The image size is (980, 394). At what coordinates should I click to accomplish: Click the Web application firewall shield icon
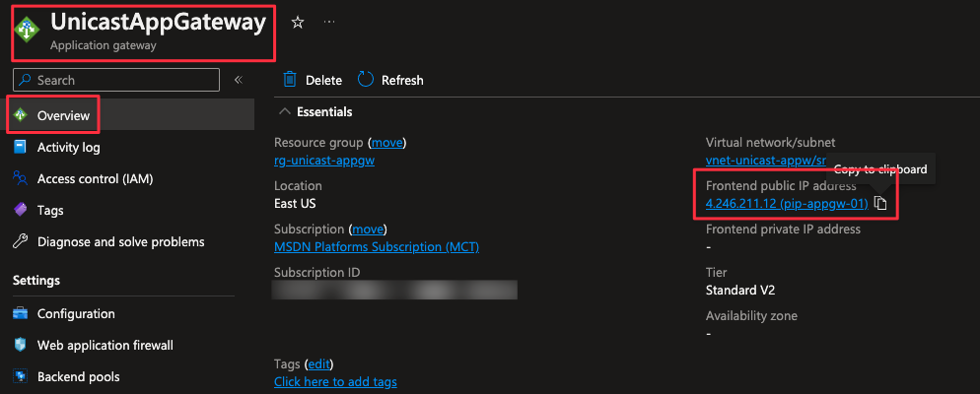pos(20,346)
